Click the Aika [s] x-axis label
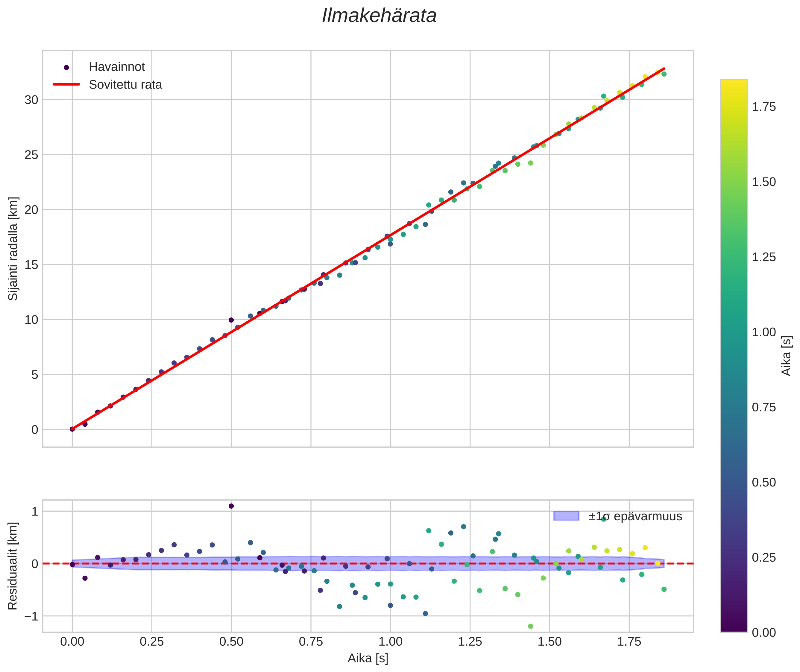 click(x=368, y=659)
